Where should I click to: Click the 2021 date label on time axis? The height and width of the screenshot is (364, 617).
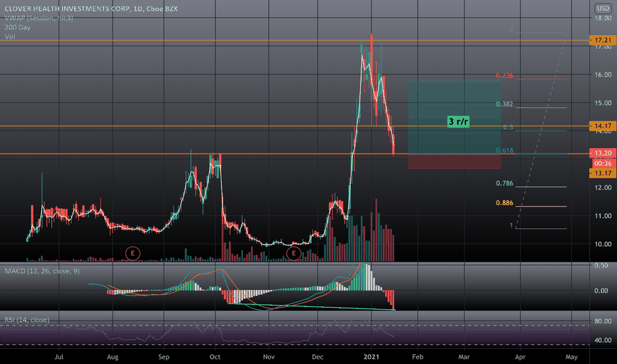tap(371, 357)
